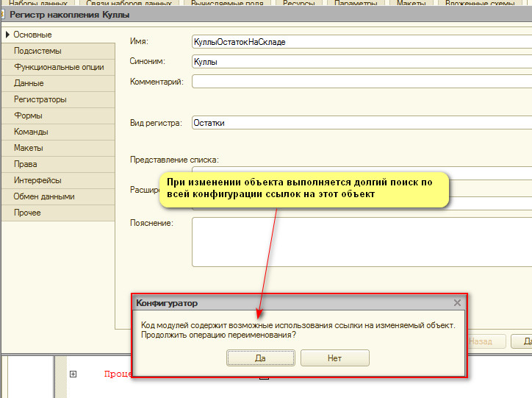Click the Синоним input field
The height and width of the screenshot is (398, 532).
(360, 62)
